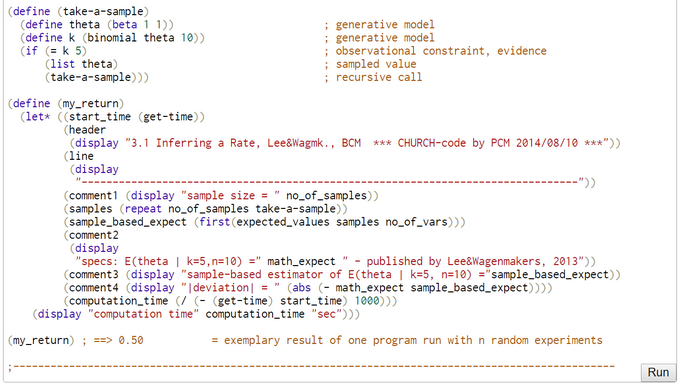
Task: Click the 'repeat' keyword in samples line
Action: (x=143, y=209)
